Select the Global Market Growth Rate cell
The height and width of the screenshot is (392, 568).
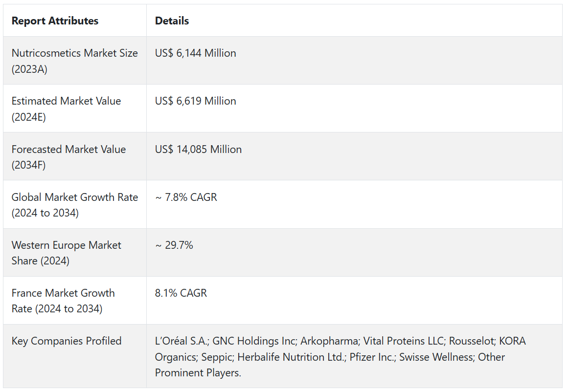click(x=74, y=205)
